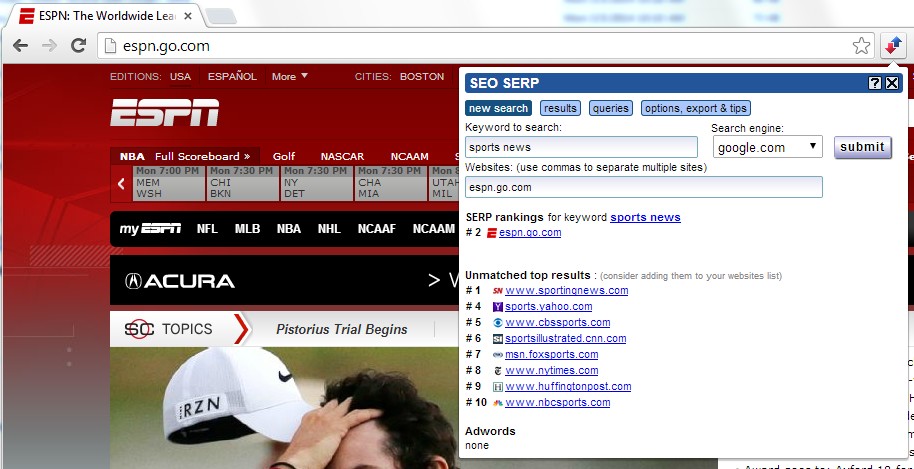Reload the page with refresh icon
The image size is (914, 469).
[x=78, y=45]
